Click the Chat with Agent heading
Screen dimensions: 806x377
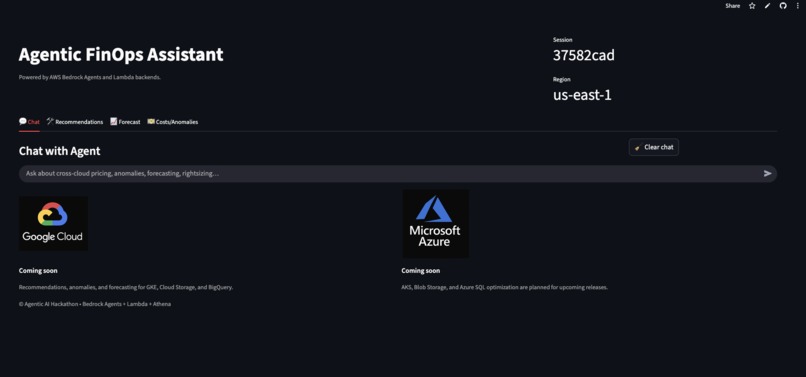pyautogui.click(x=60, y=151)
